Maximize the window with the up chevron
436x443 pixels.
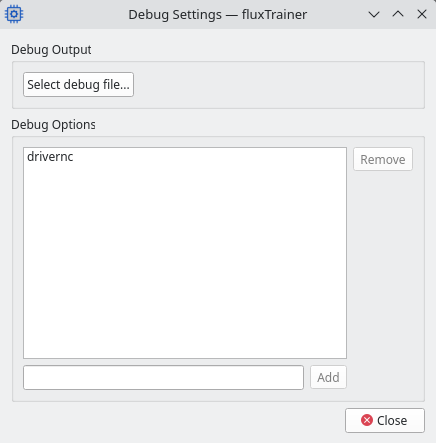pos(398,14)
